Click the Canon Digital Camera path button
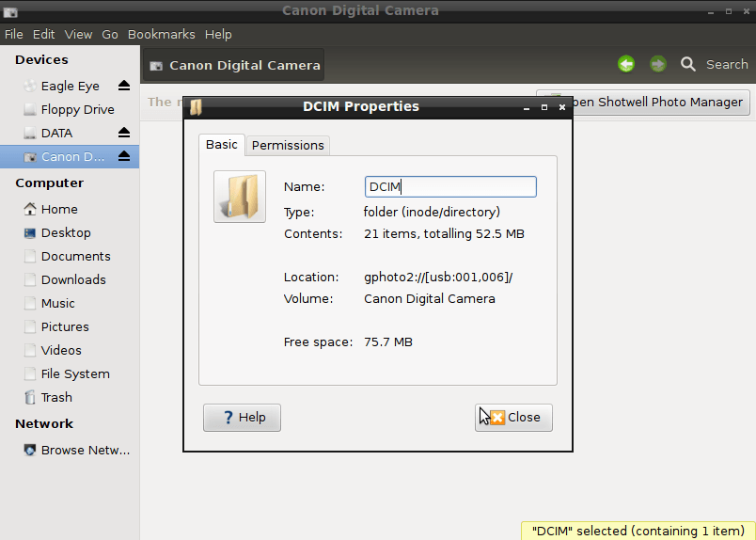Screen dimensions: 756x540 point(234,65)
